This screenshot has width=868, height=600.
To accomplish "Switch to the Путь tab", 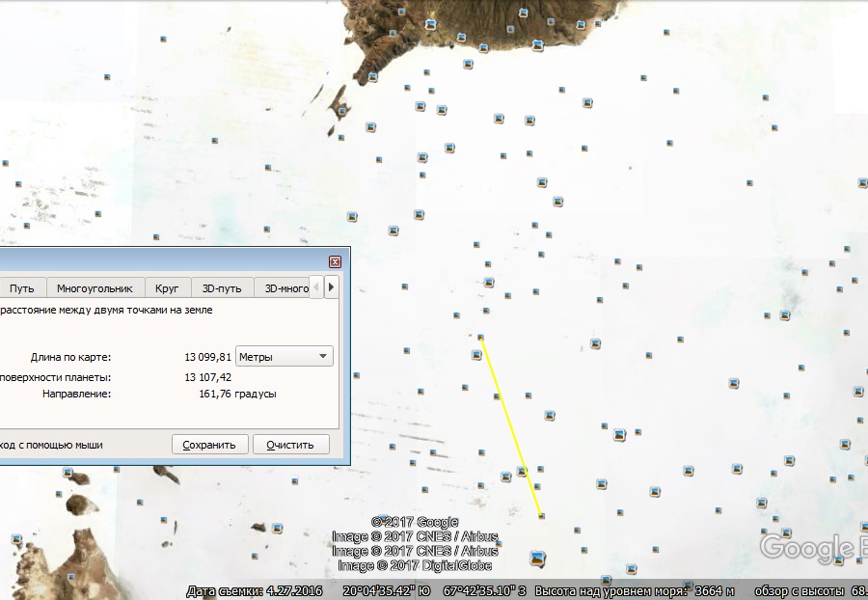I will 21,287.
